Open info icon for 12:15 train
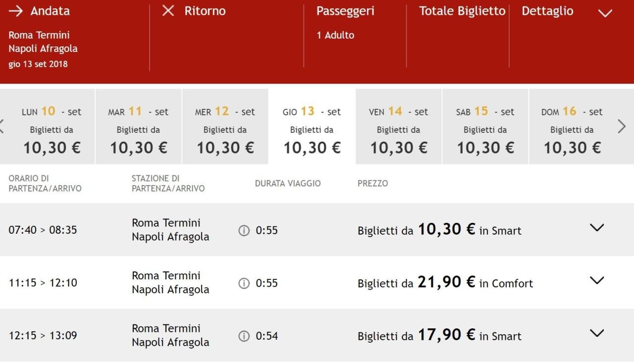The width and height of the screenshot is (634, 364). tap(244, 336)
